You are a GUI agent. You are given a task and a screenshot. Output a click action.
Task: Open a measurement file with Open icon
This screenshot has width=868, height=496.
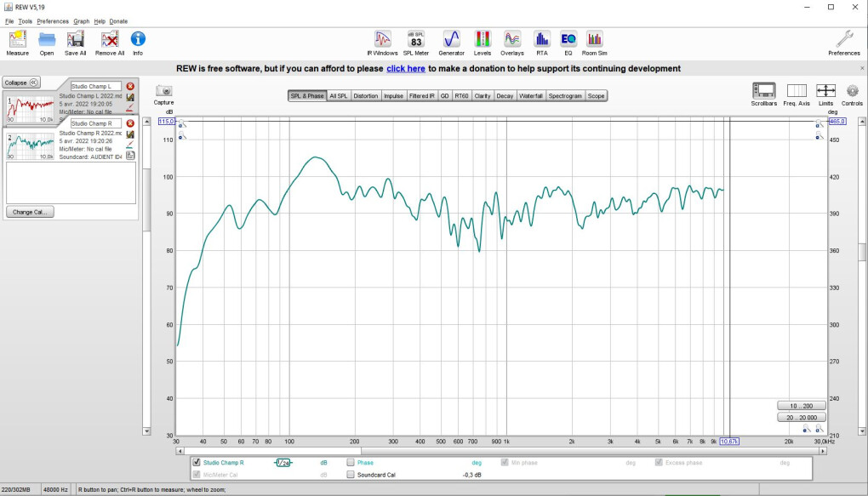click(47, 39)
